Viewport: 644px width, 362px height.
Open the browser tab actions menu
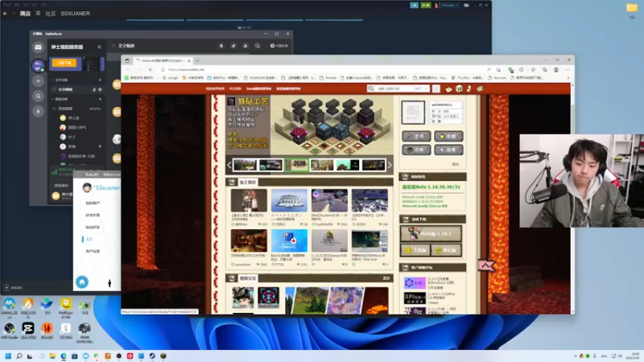coord(127,60)
